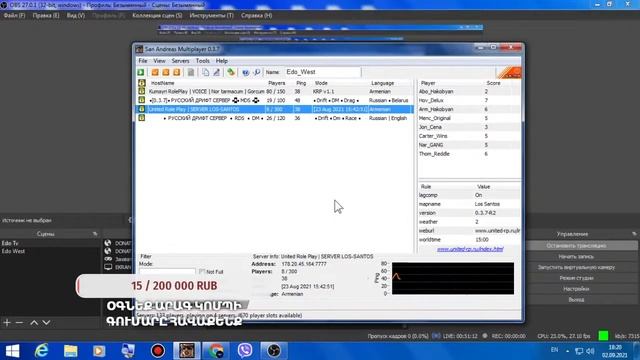Click Остановить трансляцию button in OBS

coord(576,246)
